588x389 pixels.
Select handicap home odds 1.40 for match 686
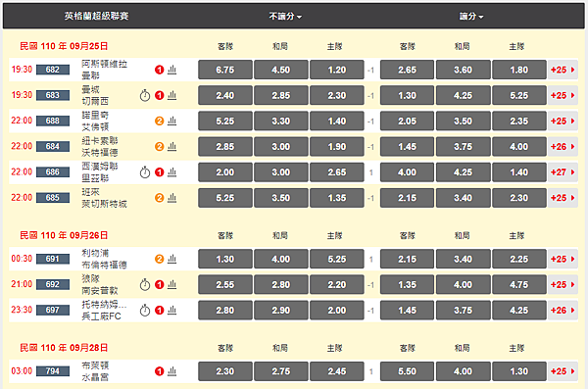(x=519, y=172)
